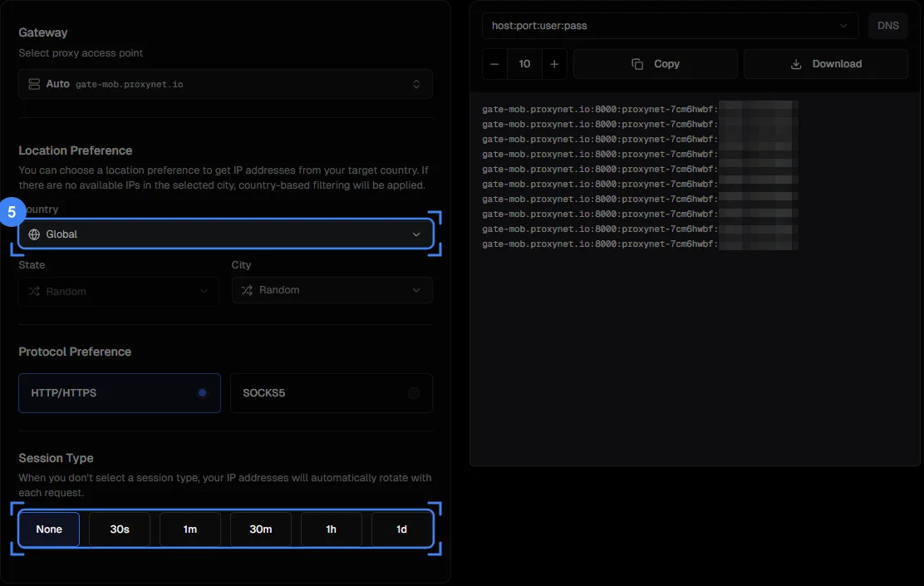Click the shuffle icon in City dropdown
Image resolution: width=924 pixels, height=586 pixels.
[247, 290]
